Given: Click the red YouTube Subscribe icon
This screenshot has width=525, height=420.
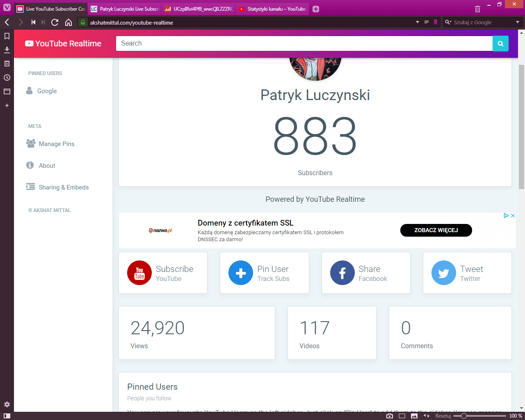Looking at the screenshot, I should (139, 273).
